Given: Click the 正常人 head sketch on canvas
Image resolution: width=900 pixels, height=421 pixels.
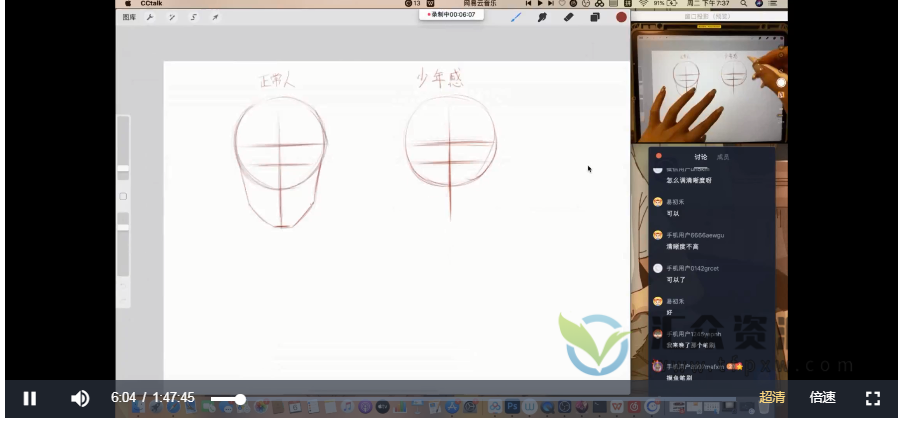Looking at the screenshot, I should point(281,162).
